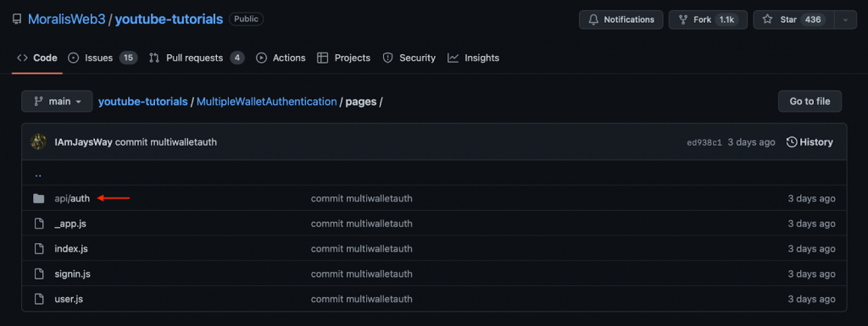Image resolution: width=868 pixels, height=326 pixels.
Task: Open the signin.js file
Action: pos(73,274)
